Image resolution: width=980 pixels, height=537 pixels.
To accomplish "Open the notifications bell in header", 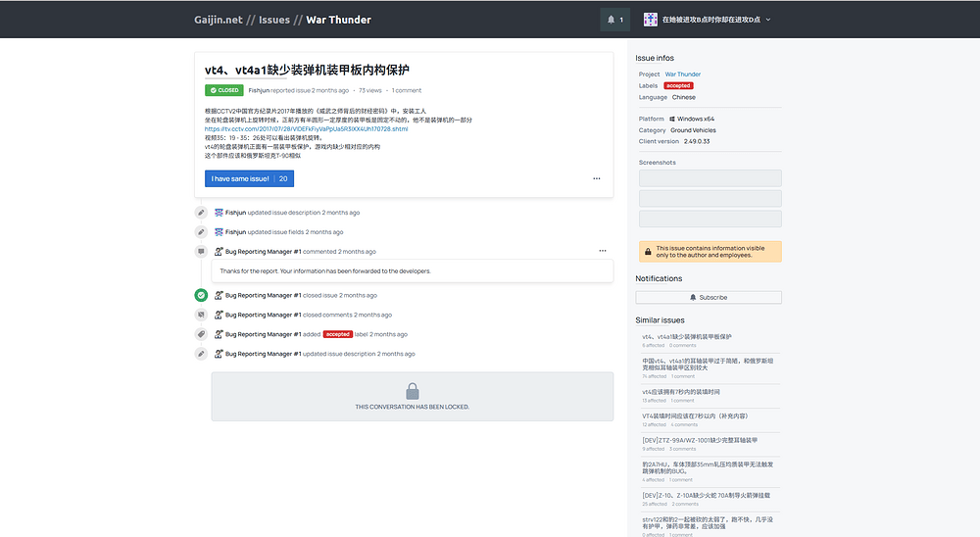I will click(614, 20).
